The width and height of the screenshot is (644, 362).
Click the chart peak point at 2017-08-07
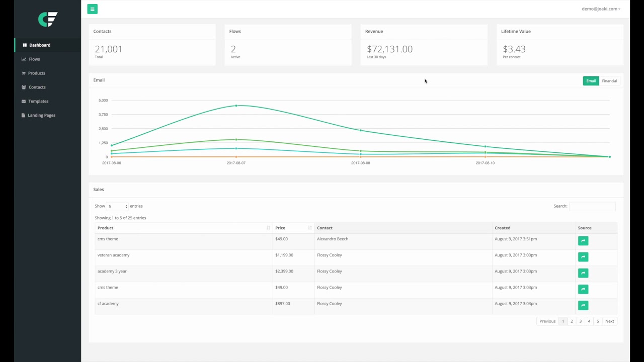pos(236,106)
